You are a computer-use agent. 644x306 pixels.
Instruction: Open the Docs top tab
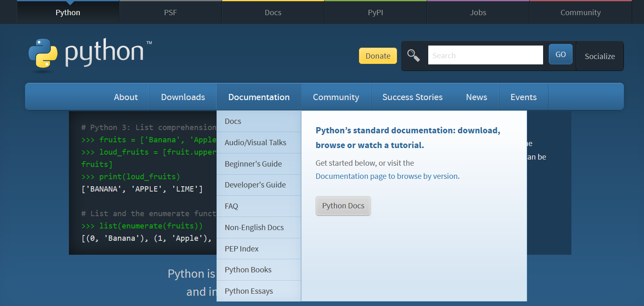coord(273,12)
